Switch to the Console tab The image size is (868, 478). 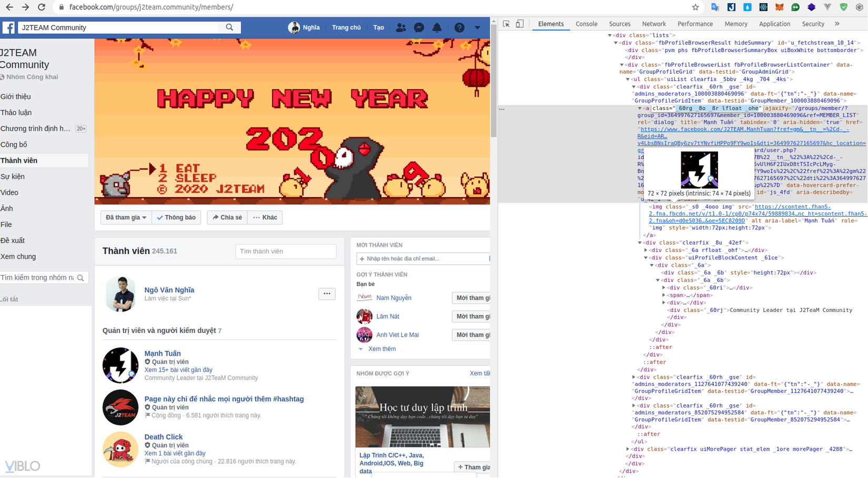tap(586, 24)
